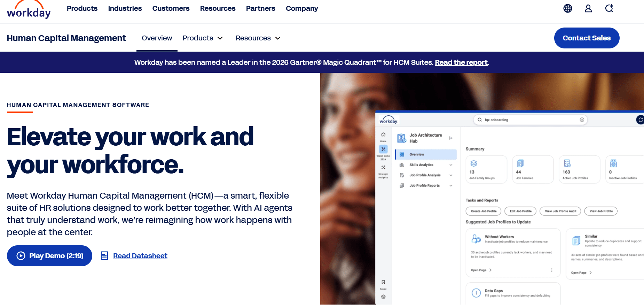
Task: Open the Industries menu
Action: point(125,8)
